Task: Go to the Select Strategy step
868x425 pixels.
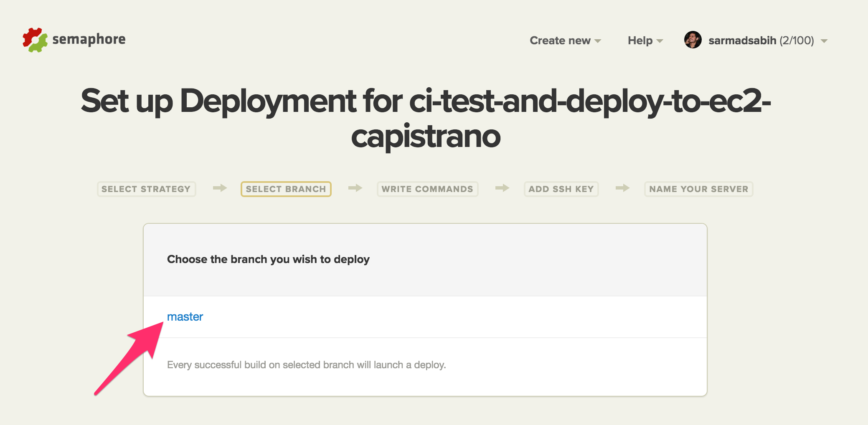Action: click(146, 189)
